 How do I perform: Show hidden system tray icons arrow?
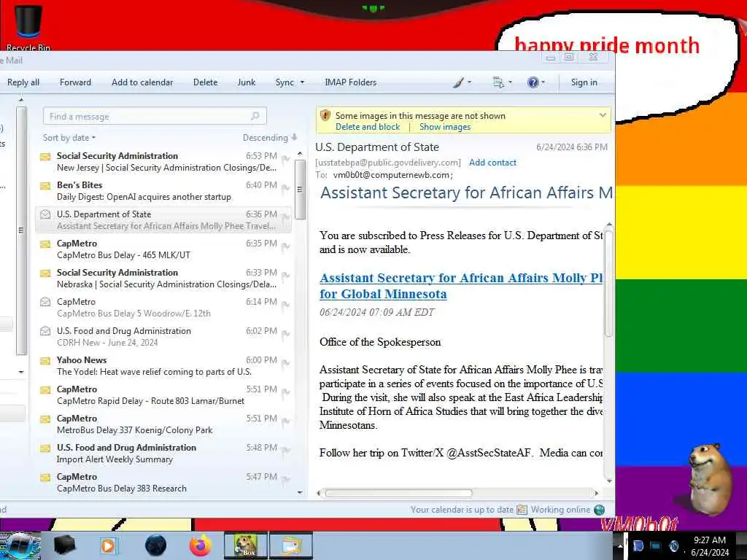tap(620, 545)
